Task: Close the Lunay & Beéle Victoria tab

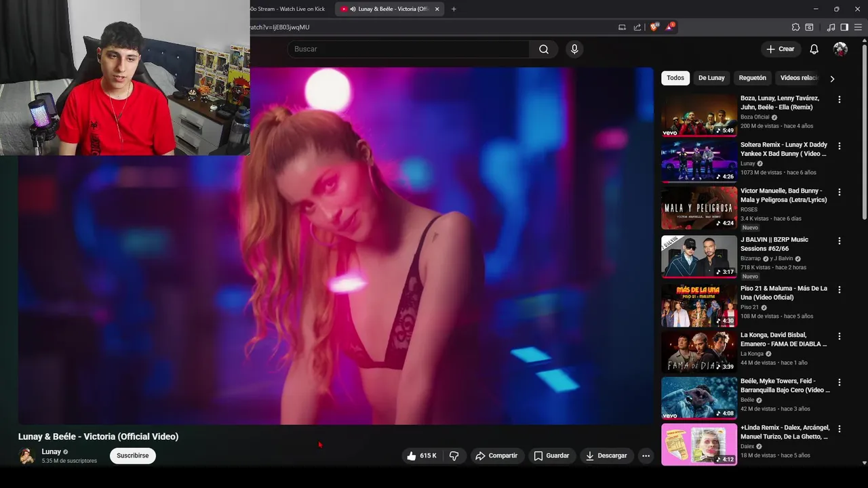Action: coord(437,9)
